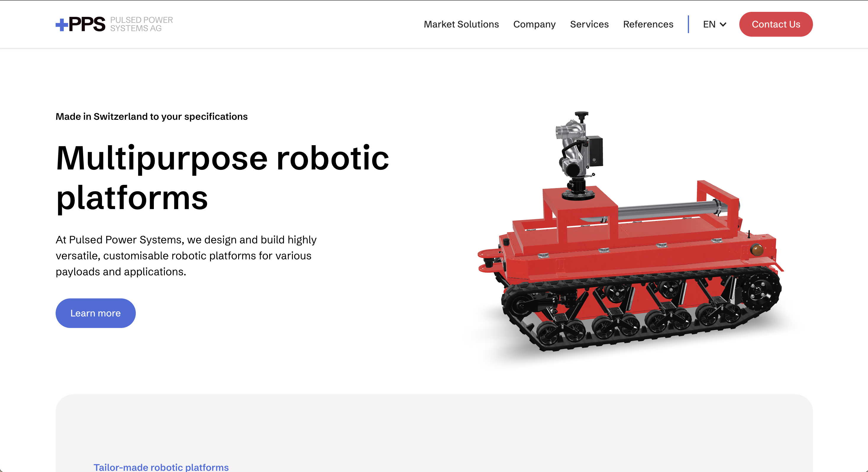Image resolution: width=868 pixels, height=472 pixels.
Task: Go to Services in navigation
Action: tap(589, 24)
